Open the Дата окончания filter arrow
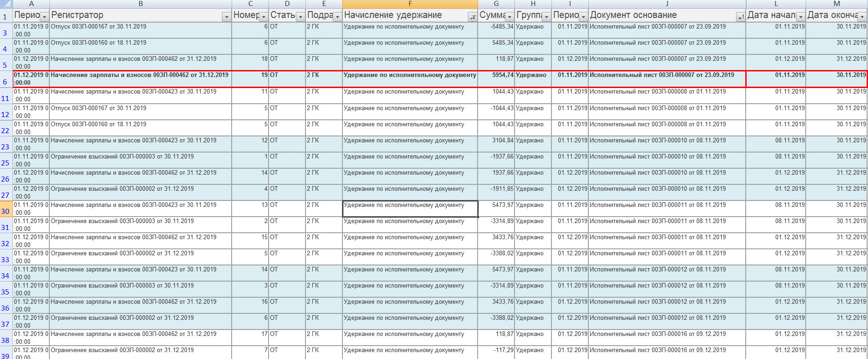 [x=862, y=17]
